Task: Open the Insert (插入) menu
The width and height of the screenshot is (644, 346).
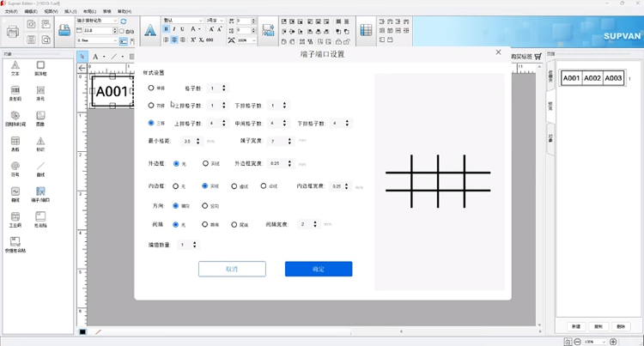Action: pos(70,11)
